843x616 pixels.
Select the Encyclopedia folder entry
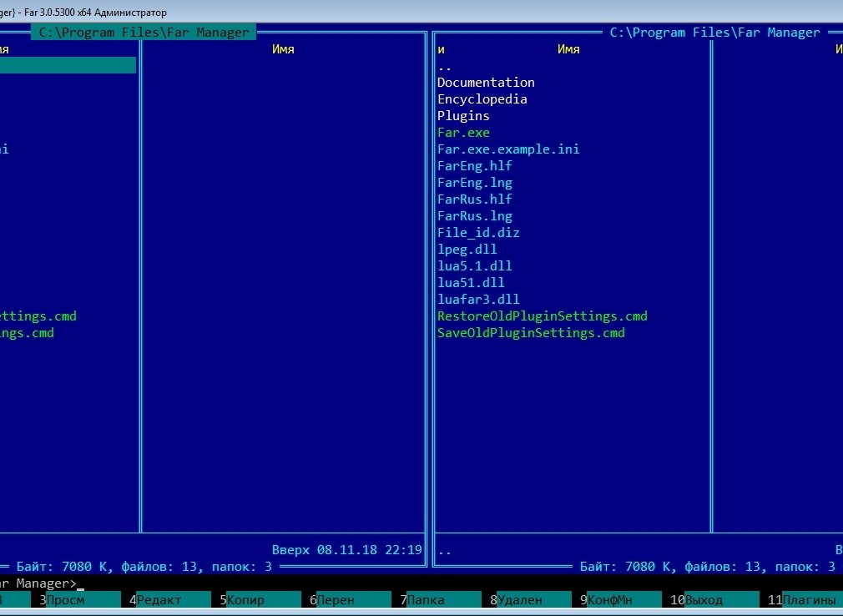(x=482, y=98)
